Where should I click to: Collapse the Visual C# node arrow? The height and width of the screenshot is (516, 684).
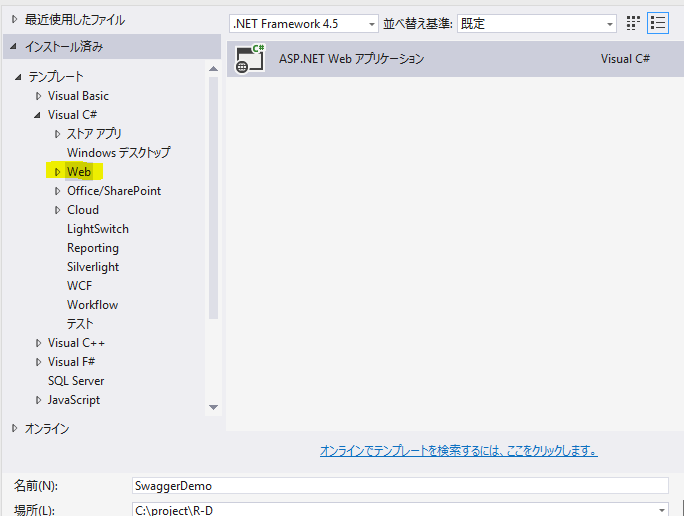click(x=38, y=115)
